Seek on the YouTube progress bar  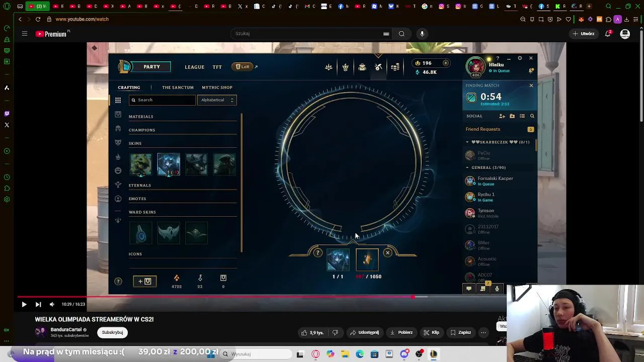pos(262,297)
